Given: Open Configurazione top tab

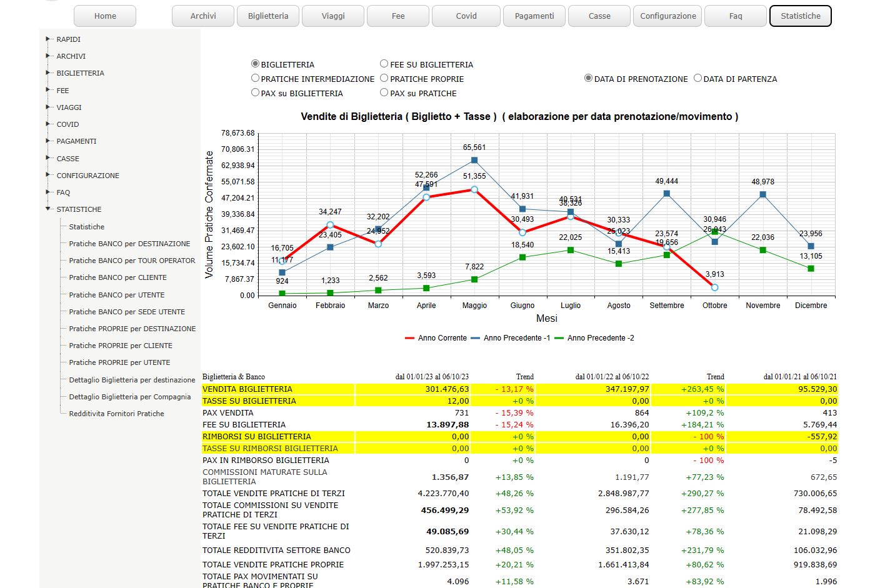Looking at the screenshot, I should [x=667, y=16].
